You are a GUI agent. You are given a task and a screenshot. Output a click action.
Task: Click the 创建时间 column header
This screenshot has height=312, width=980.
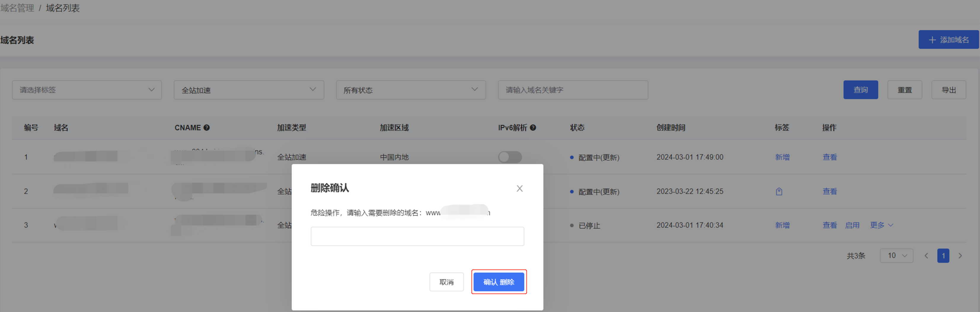pyautogui.click(x=671, y=128)
